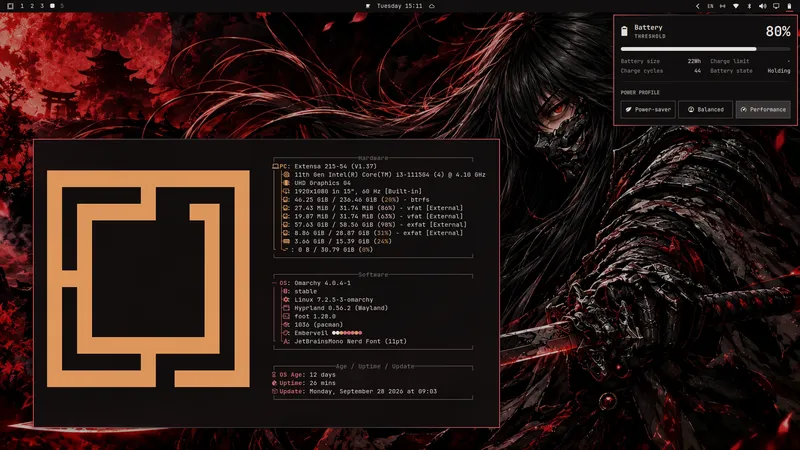Viewport: 800px width, 450px height.
Task: Click the battery icon in Battery panel
Action: 624,31
